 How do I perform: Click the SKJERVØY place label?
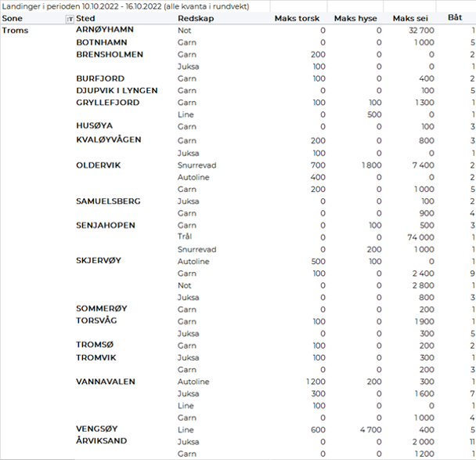click(99, 260)
